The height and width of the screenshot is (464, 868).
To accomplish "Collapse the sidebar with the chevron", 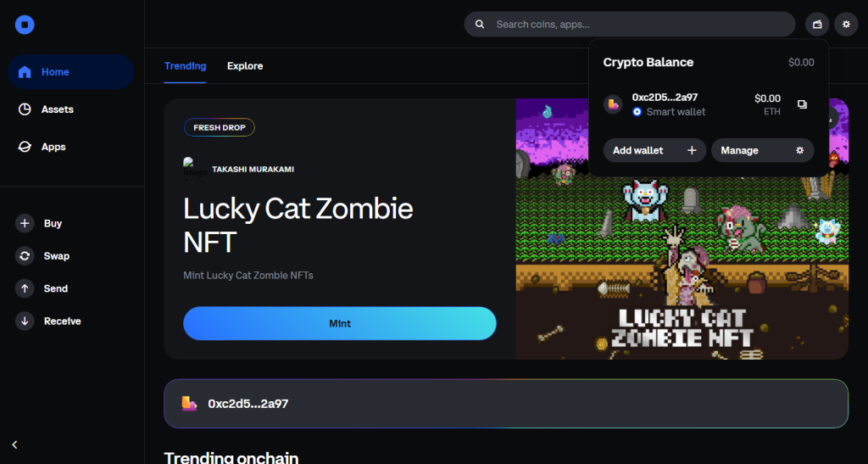I will 15,444.
